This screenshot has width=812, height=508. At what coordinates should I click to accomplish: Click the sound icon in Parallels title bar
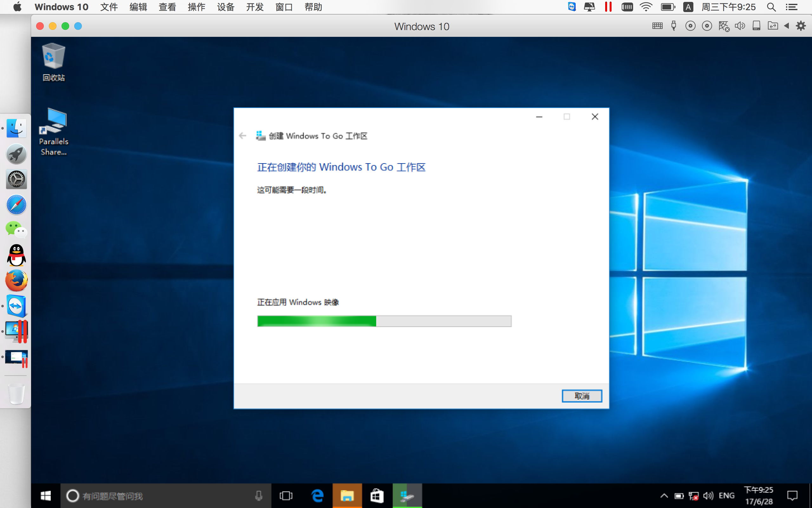740,26
